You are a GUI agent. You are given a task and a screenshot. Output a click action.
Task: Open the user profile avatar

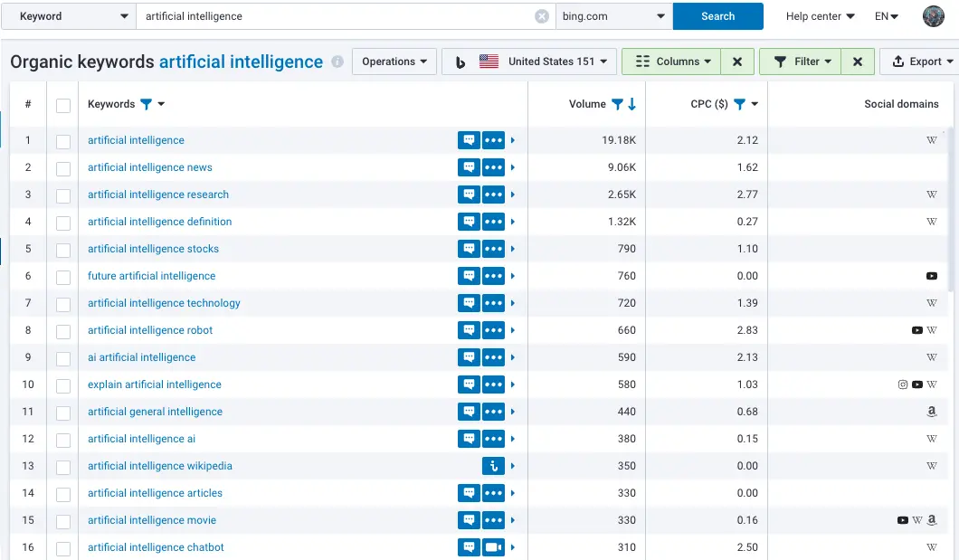[934, 16]
